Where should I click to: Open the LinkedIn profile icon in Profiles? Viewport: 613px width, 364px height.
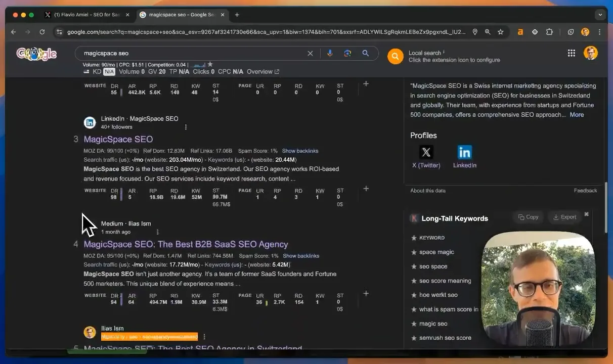(x=464, y=152)
